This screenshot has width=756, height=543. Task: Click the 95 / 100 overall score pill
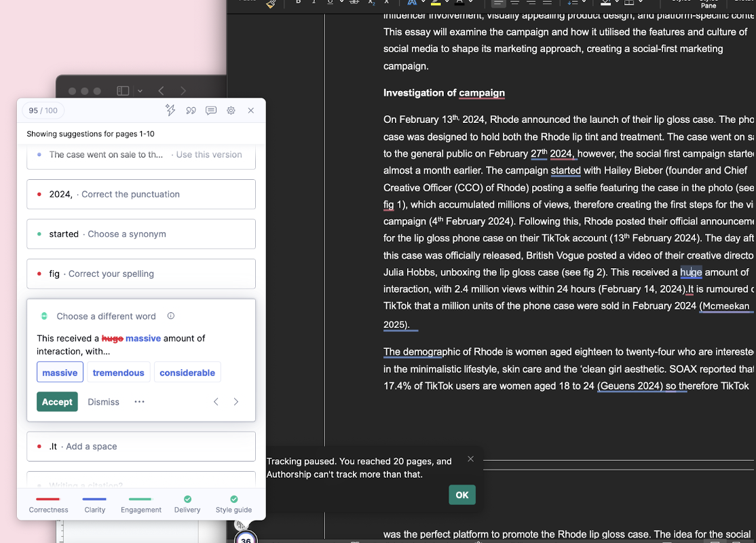pos(43,111)
